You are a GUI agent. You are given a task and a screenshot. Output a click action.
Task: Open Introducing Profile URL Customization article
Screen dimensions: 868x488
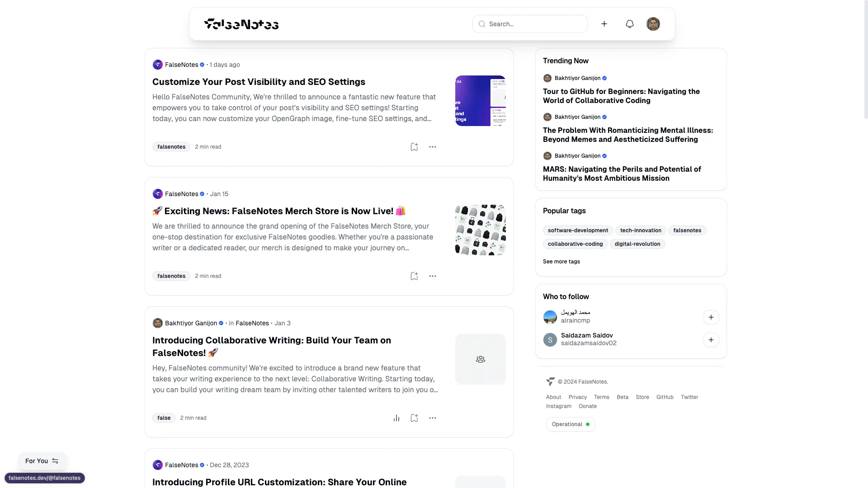tap(279, 482)
